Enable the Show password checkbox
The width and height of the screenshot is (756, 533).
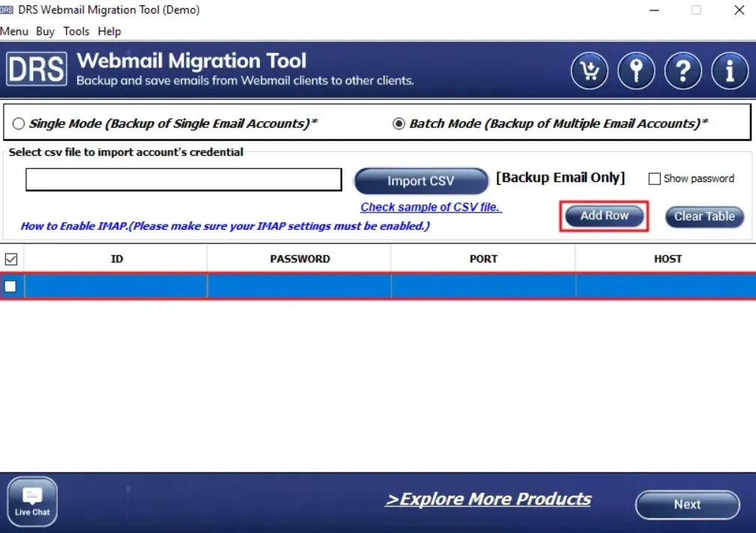(654, 179)
